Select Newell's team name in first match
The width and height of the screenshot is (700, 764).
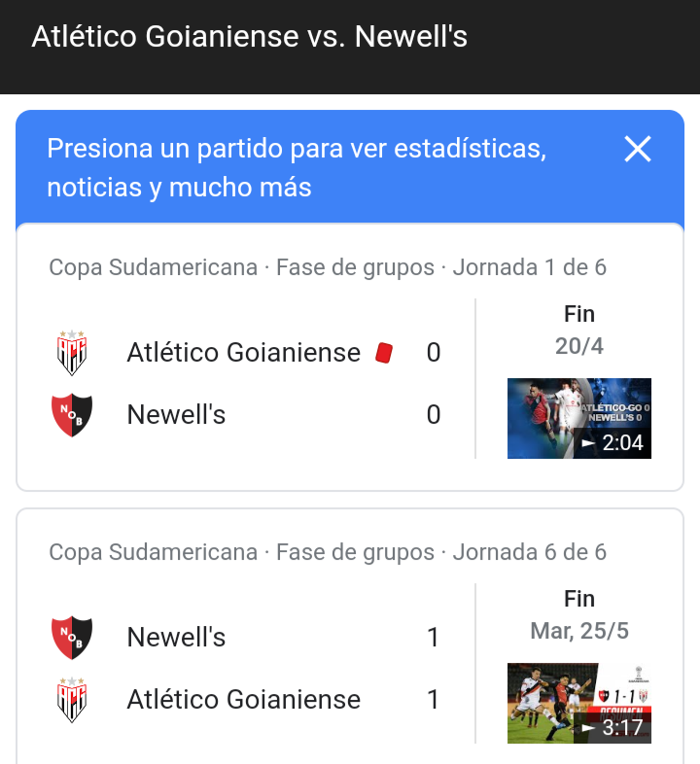176,415
